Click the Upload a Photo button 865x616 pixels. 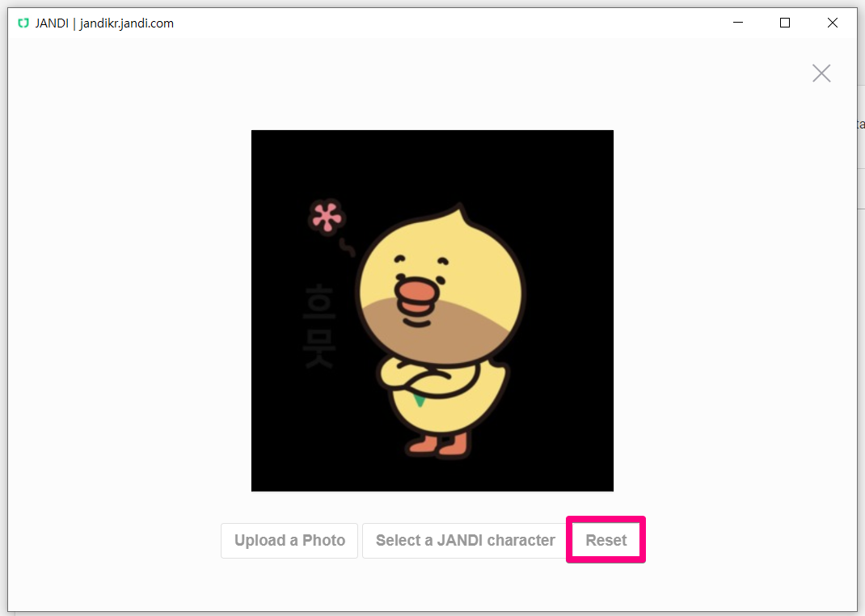(x=289, y=541)
